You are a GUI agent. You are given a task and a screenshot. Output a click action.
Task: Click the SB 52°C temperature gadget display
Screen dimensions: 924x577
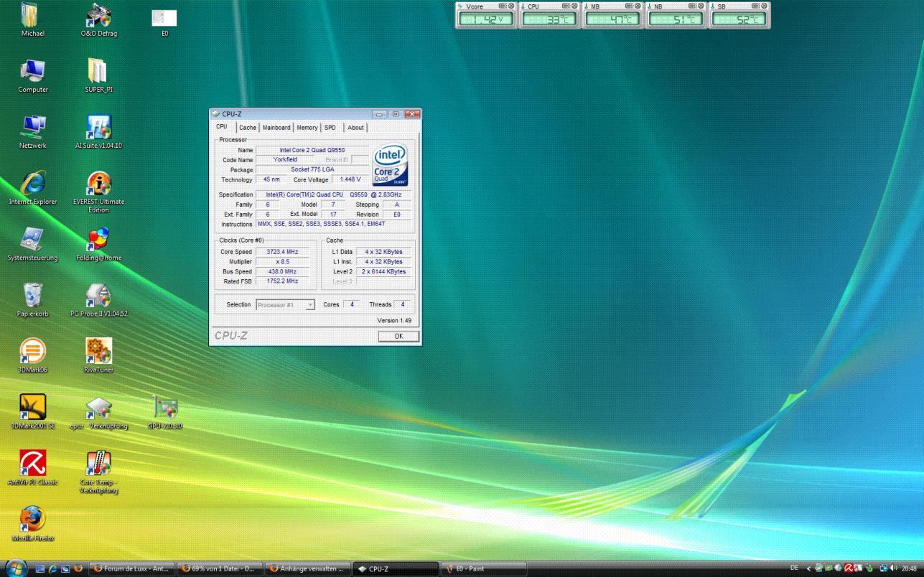pyautogui.click(x=739, y=19)
